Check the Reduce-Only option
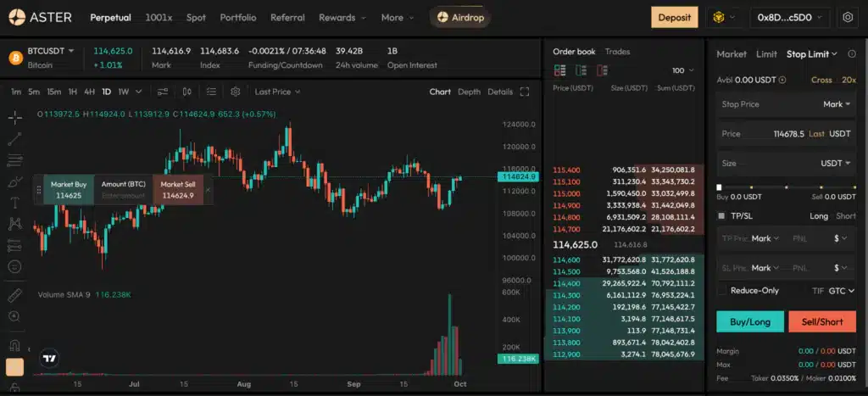This screenshot has height=396, width=868. tap(721, 291)
